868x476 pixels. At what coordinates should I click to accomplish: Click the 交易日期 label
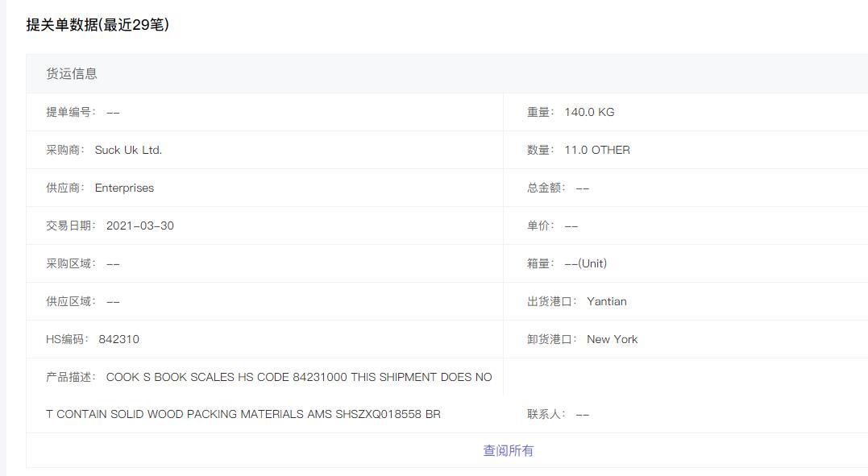[x=71, y=226]
